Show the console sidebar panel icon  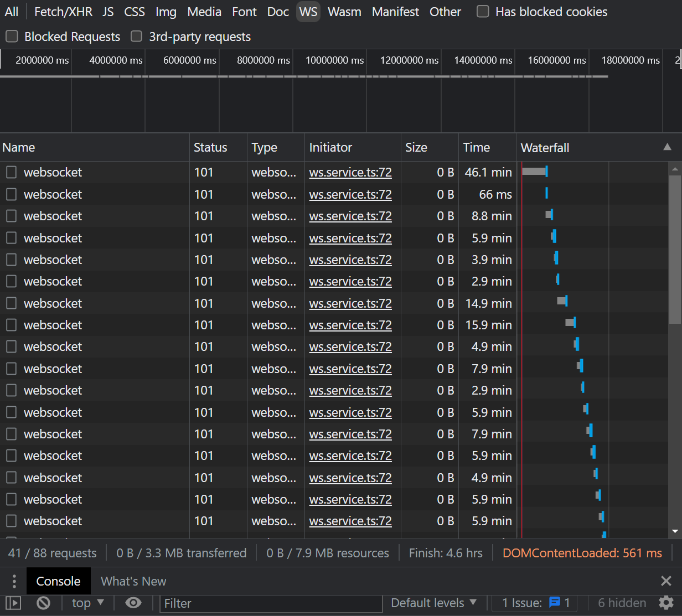pos(13,603)
